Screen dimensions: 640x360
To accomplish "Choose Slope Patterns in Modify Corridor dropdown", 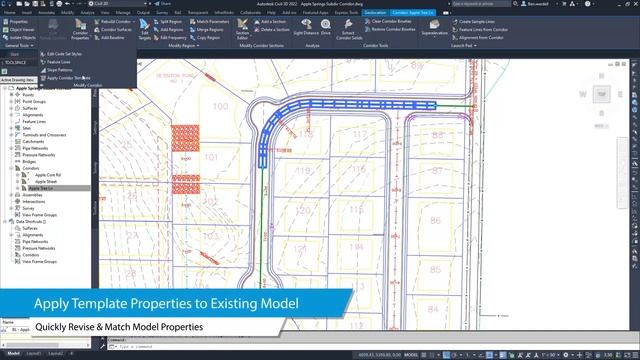I will pos(56,70).
